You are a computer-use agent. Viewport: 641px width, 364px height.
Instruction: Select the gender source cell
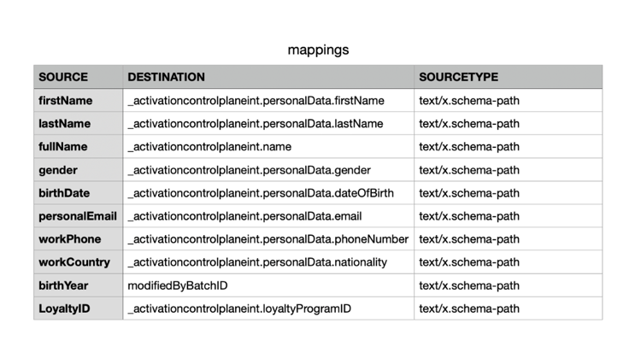pos(79,170)
